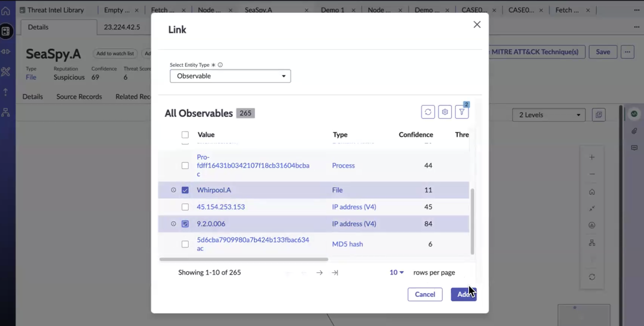Download the graph with the download icon
Image resolution: width=644 pixels, height=326 pixels.
[x=592, y=225]
